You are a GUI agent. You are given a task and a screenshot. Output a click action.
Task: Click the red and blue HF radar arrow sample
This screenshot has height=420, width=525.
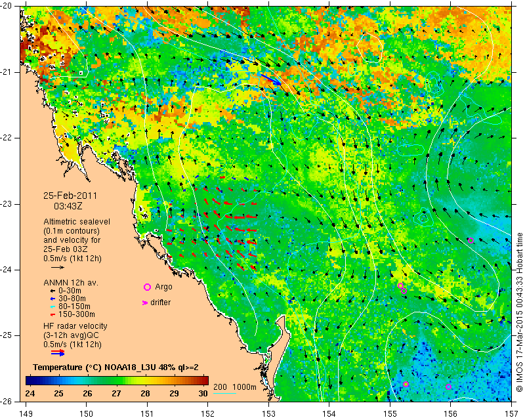pos(58,352)
